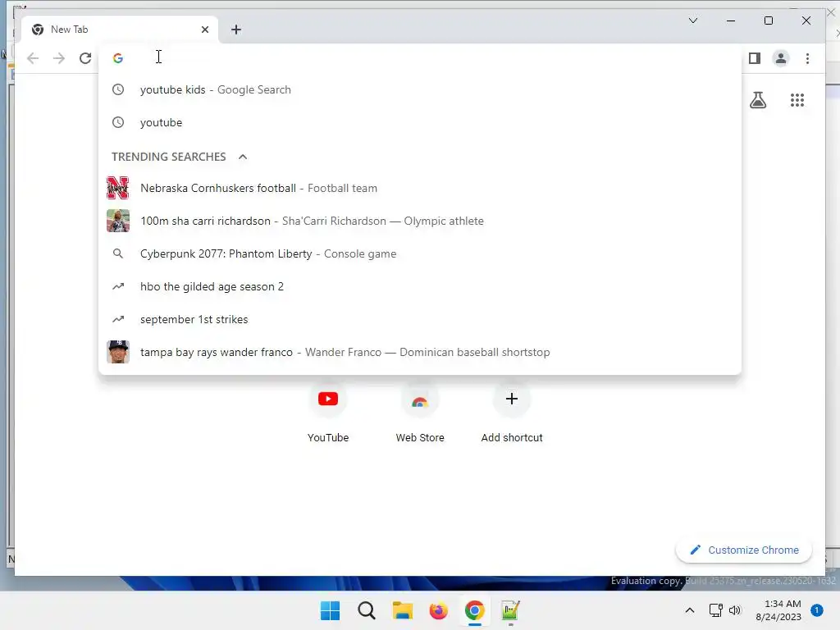This screenshot has width=840, height=630.
Task: Open the volume tray icon
Action: [735, 610]
